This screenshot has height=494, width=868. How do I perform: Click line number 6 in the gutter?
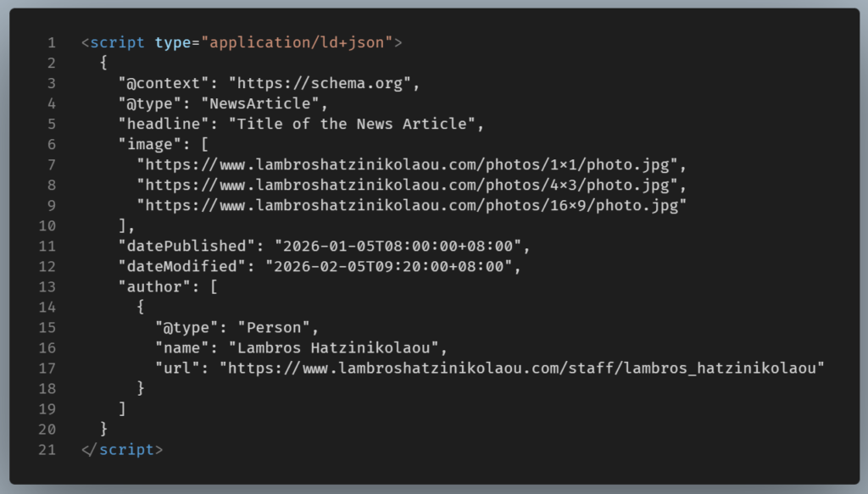pyautogui.click(x=52, y=144)
